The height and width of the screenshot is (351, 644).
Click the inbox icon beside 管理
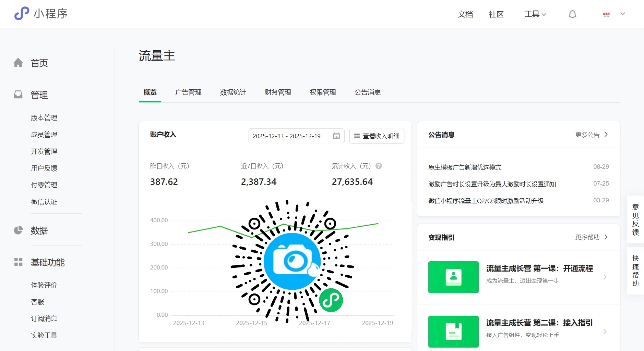(18, 95)
